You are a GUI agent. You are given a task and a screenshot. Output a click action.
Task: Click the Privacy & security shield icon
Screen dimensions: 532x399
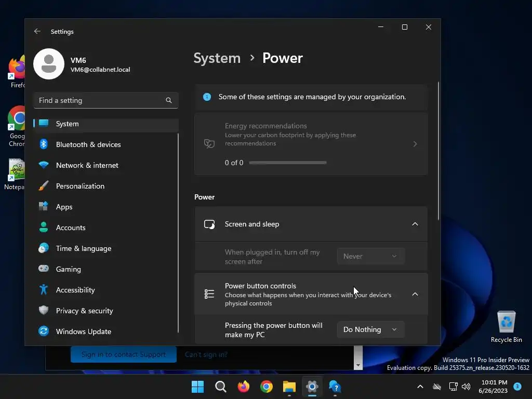44,310
